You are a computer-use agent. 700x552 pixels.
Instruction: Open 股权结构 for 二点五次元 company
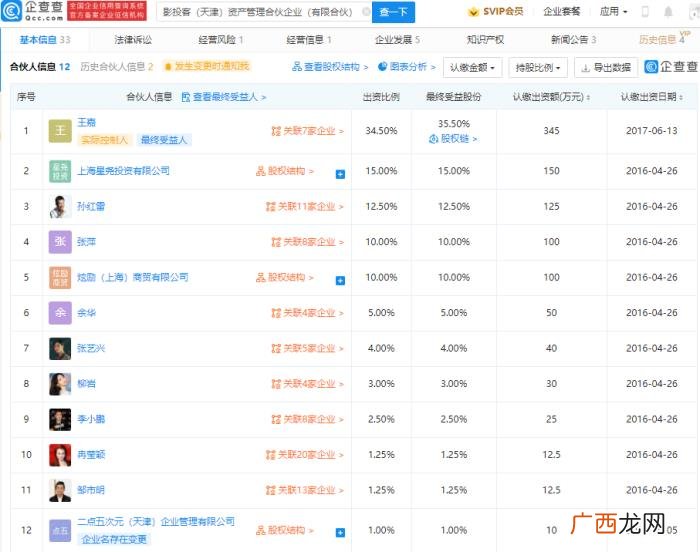[x=285, y=530]
